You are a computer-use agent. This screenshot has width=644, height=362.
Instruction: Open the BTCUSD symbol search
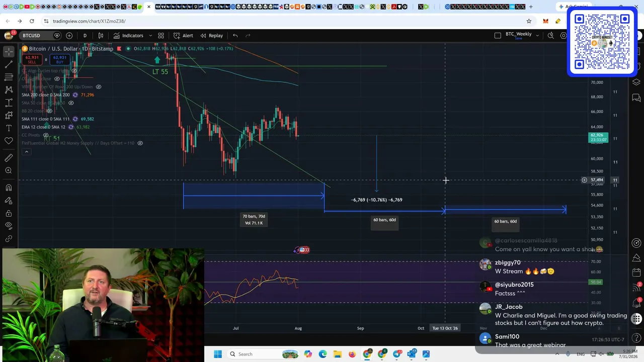tap(31, 36)
